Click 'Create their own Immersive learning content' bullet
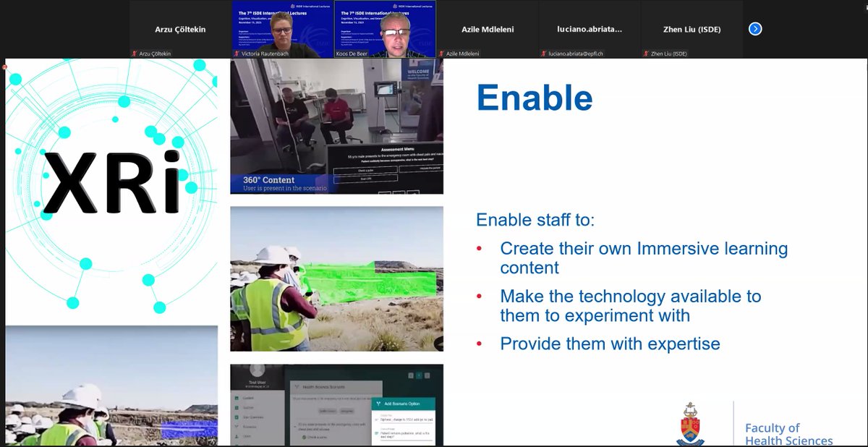Screen dimensions: 868x447 (644, 258)
